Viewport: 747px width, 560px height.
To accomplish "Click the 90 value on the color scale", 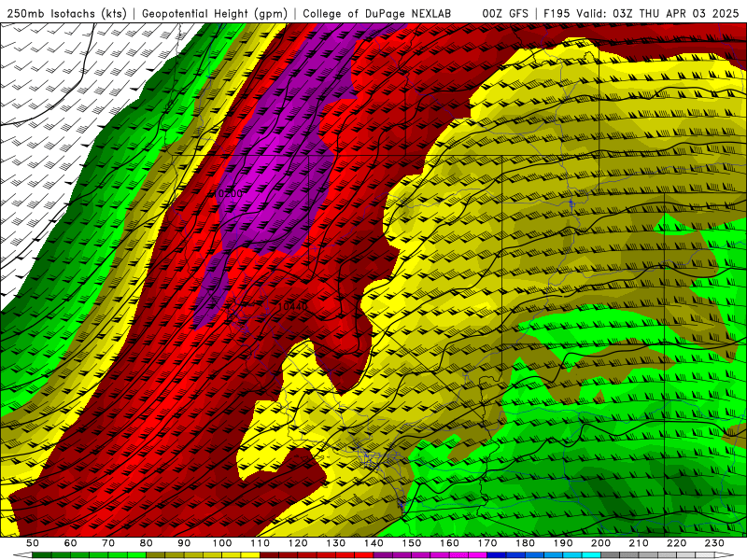I will [x=184, y=543].
